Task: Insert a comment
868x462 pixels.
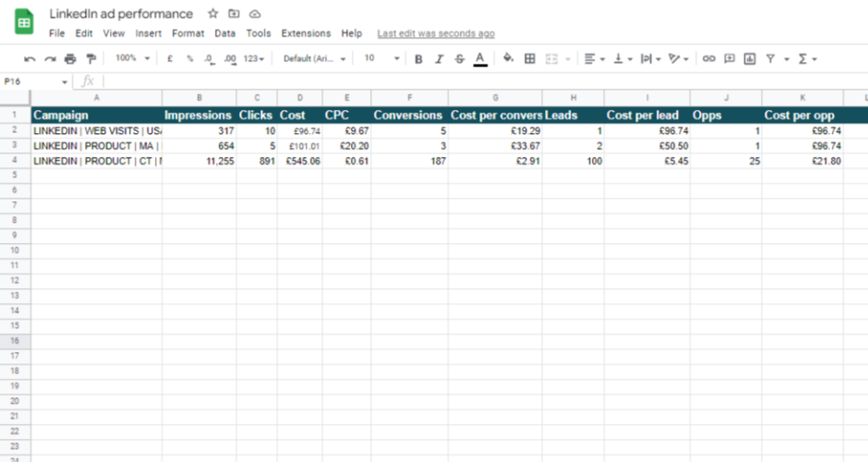Action: point(729,59)
